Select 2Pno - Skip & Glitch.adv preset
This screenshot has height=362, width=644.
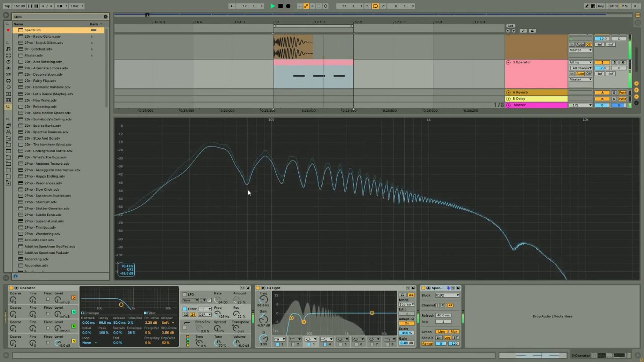click(x=44, y=43)
